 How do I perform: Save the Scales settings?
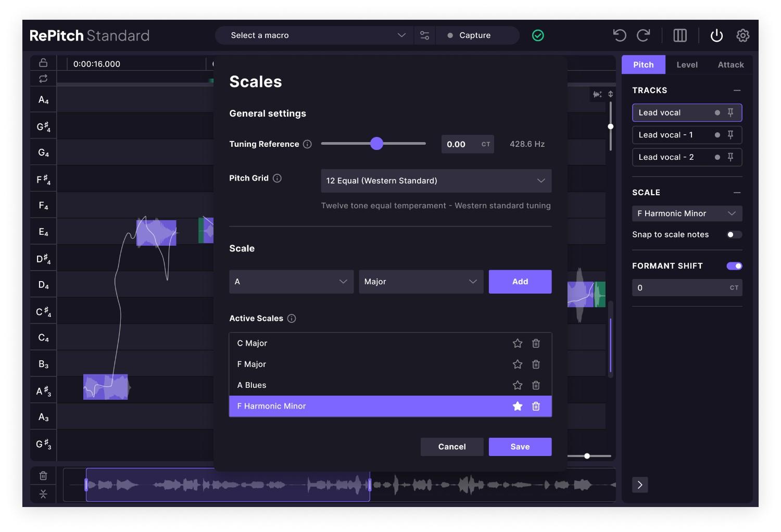[x=520, y=446]
